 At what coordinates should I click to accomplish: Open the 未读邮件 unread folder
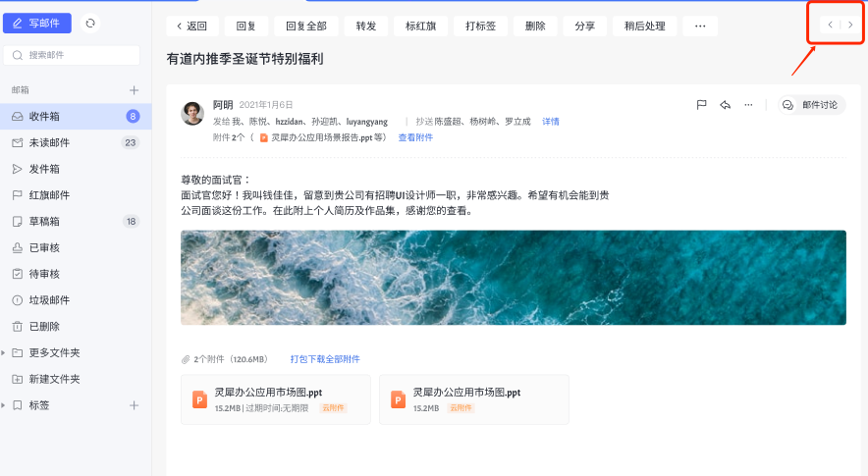click(76, 143)
